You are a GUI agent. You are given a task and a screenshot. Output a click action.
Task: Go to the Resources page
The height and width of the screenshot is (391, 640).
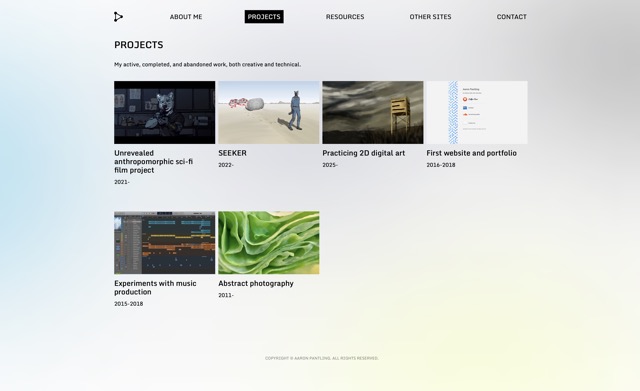[345, 17]
